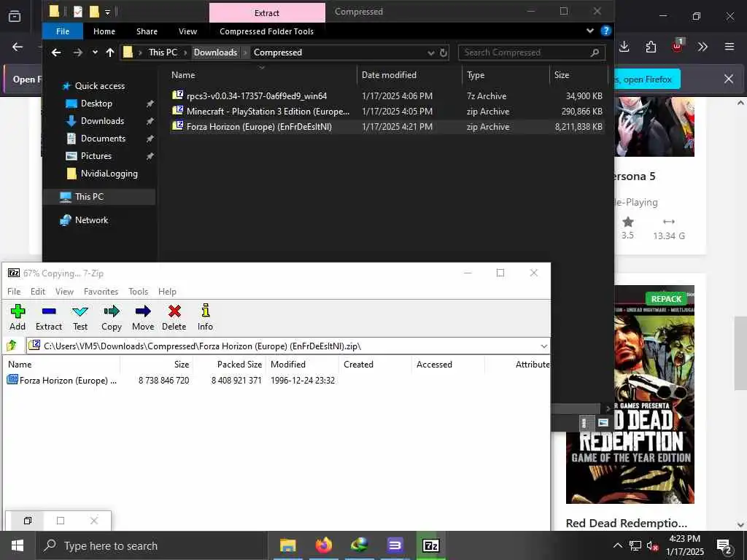Show more Firefox toolbar tools chevron

click(x=703, y=47)
